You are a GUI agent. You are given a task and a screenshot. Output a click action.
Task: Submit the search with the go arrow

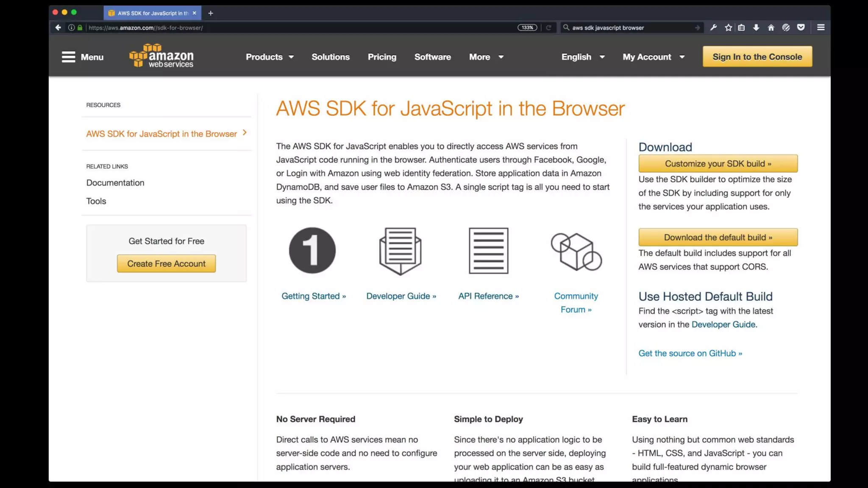(x=697, y=28)
